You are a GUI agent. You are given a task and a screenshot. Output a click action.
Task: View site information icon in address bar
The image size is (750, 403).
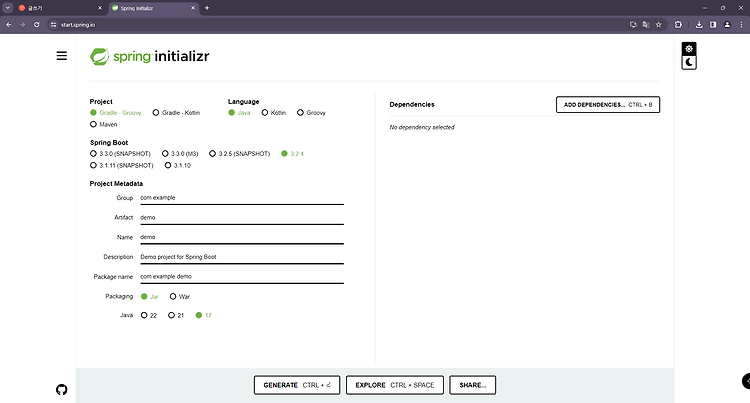point(54,25)
